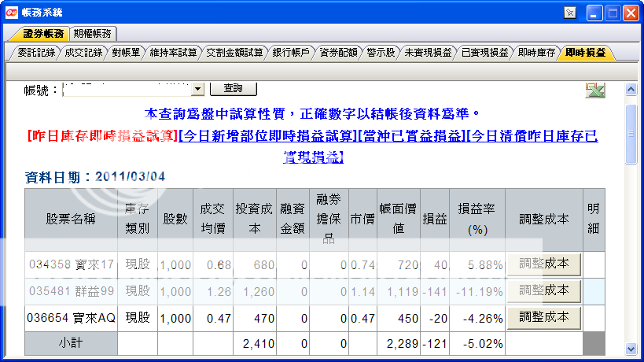The image size is (644, 362).
Task: Switch to the 期權帳務 tab
Action: [x=94, y=33]
